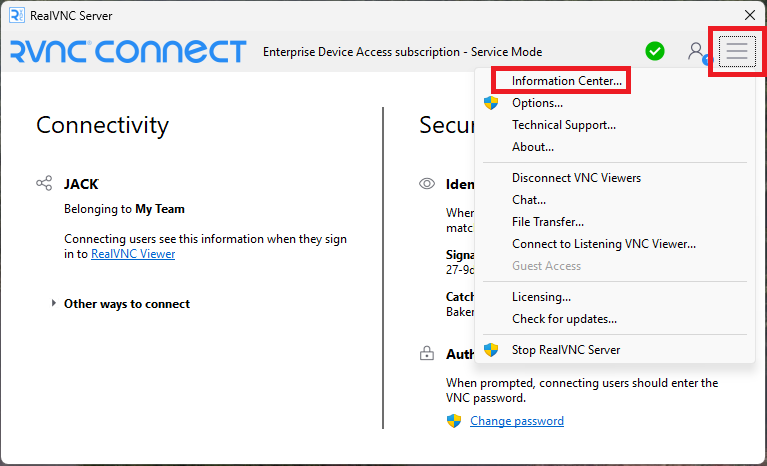Open Information Center from the menu

[567, 81]
